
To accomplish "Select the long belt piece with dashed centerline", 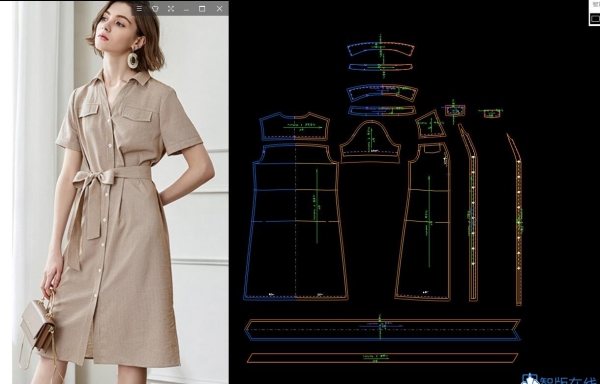I will [x=382, y=330].
